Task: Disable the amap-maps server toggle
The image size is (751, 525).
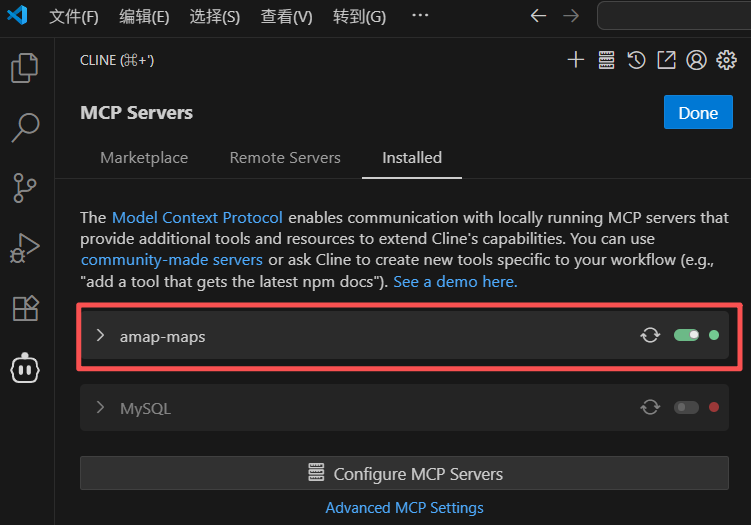Action: 686,336
